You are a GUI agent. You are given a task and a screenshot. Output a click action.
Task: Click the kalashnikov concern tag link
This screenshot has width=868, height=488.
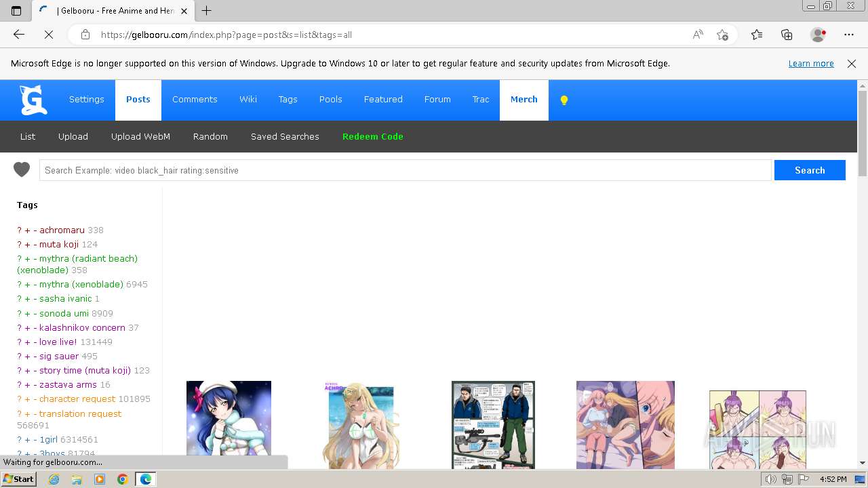coord(82,327)
